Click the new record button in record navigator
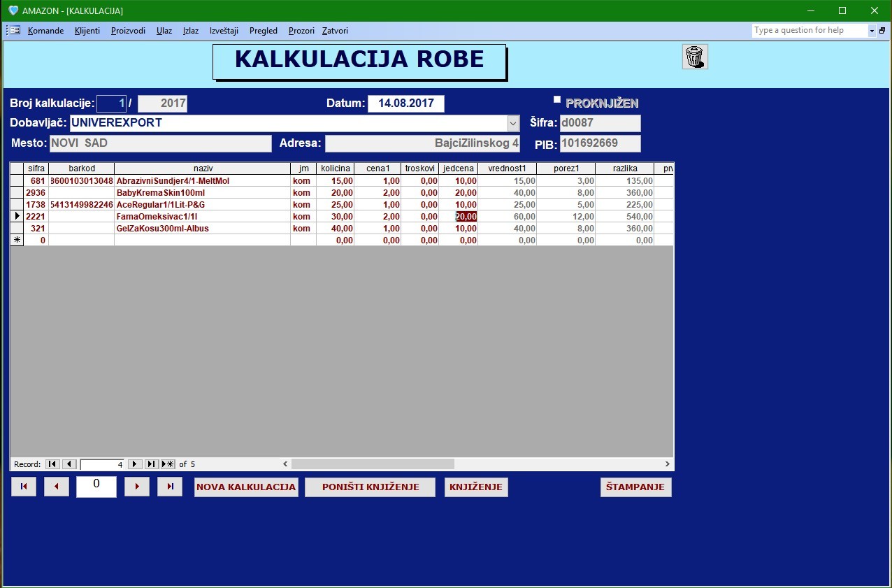The width and height of the screenshot is (892, 588). click(x=168, y=464)
